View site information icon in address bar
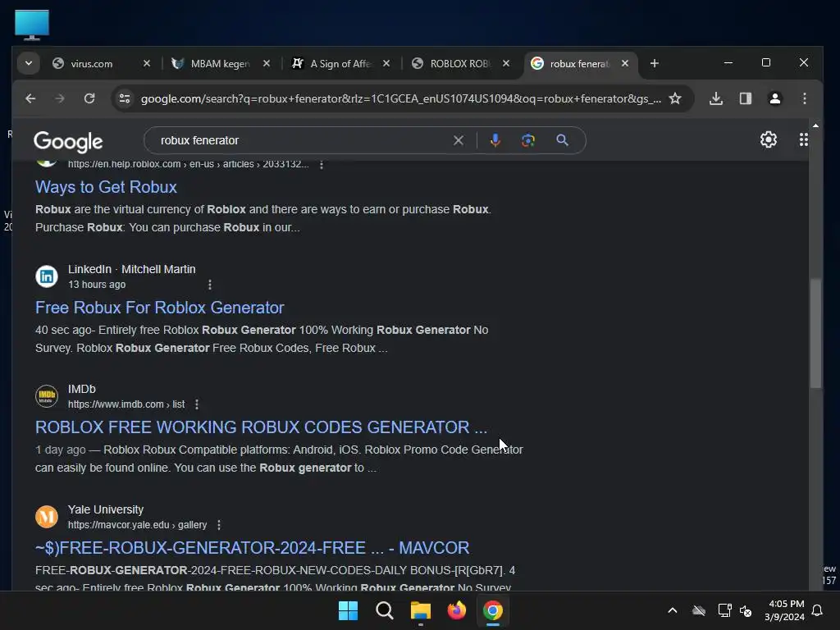840x630 pixels. pos(125,98)
